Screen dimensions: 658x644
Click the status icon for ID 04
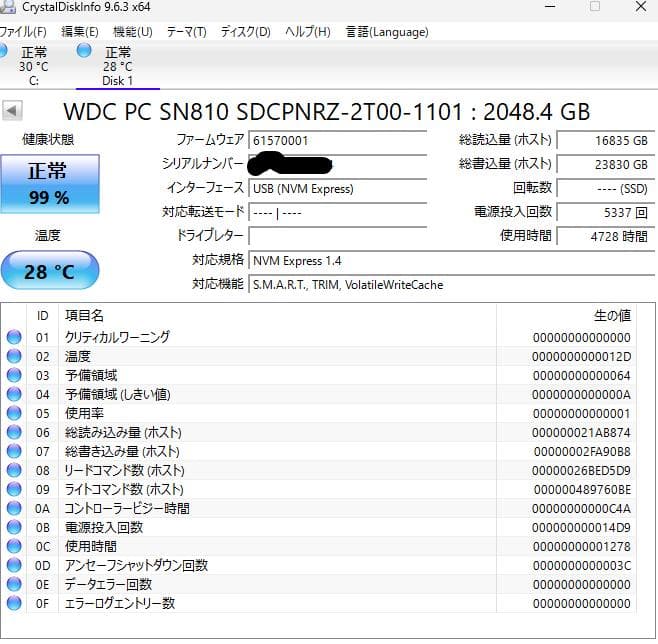pos(14,394)
